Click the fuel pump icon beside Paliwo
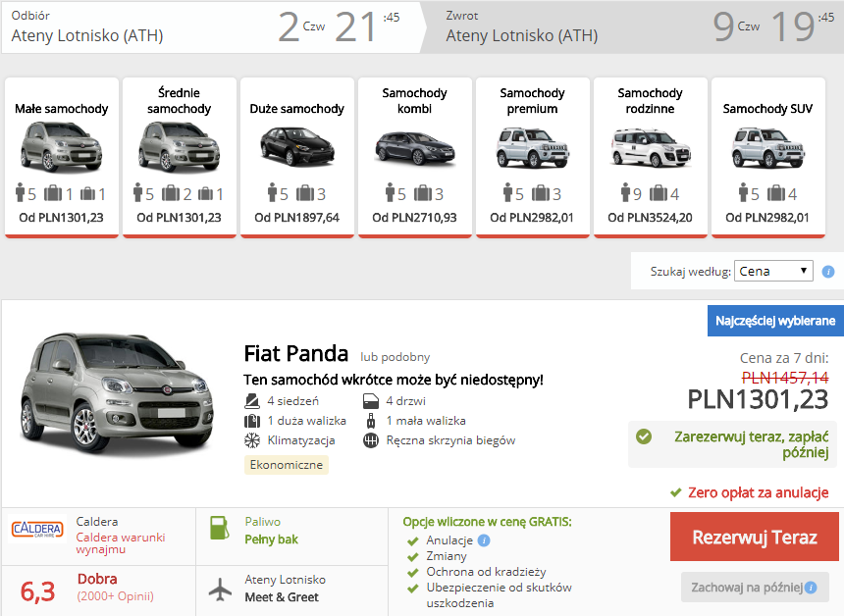The width and height of the screenshot is (844, 616). click(219, 528)
